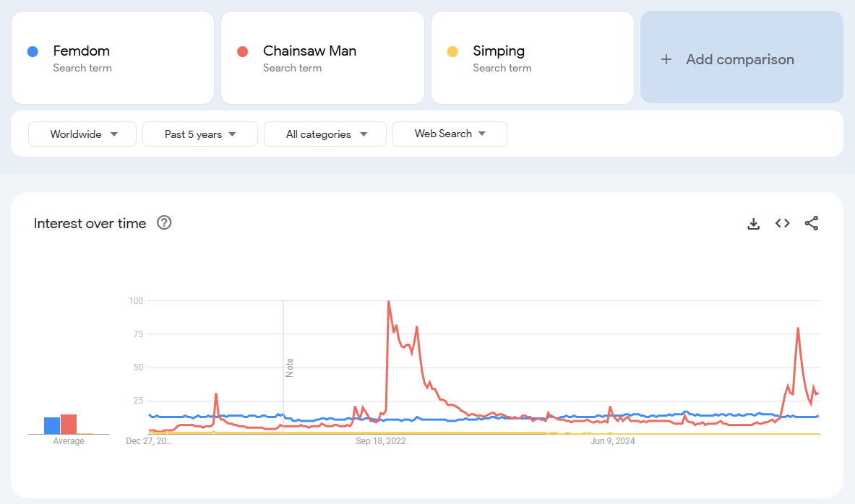Open the Interest over time help icon
This screenshot has width=855, height=504.
[164, 223]
